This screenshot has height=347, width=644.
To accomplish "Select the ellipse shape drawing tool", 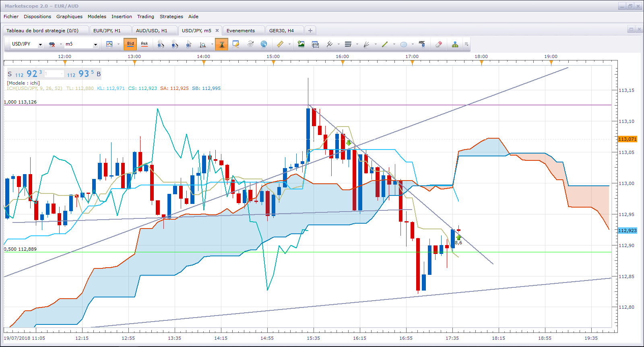I will click(404, 44).
